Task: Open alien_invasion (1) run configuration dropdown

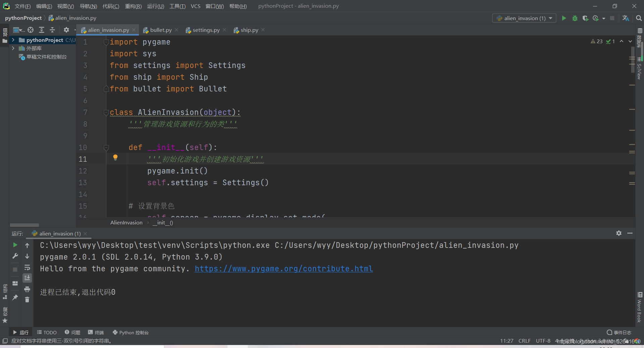Action: pos(524,18)
